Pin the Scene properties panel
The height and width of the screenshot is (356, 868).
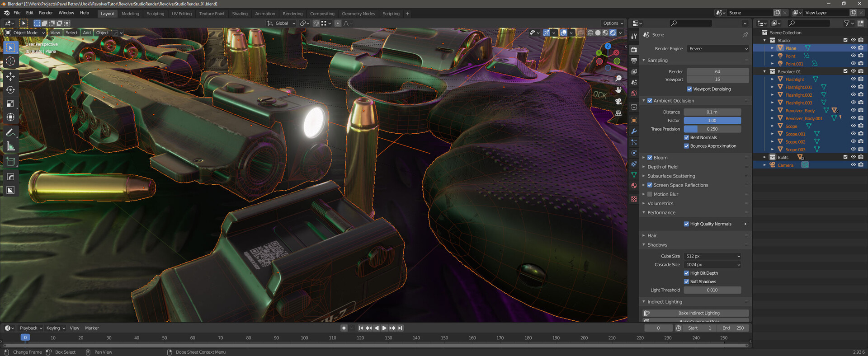click(x=745, y=35)
